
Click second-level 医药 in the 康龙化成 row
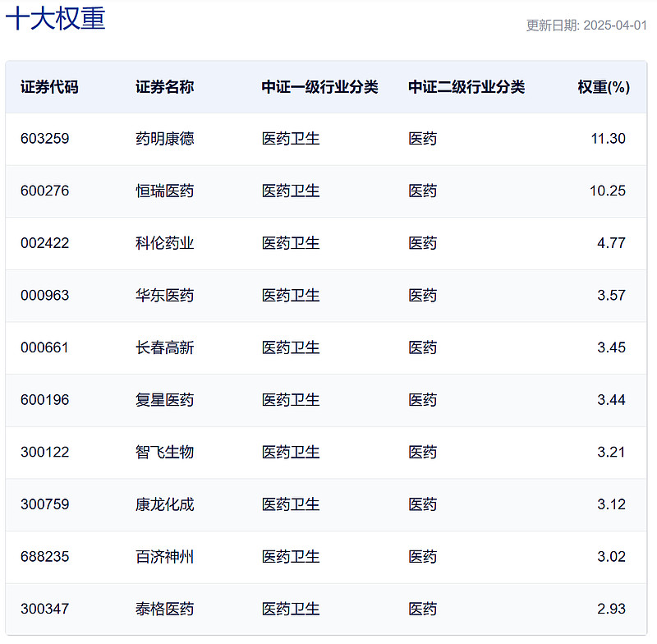pyautogui.click(x=423, y=504)
